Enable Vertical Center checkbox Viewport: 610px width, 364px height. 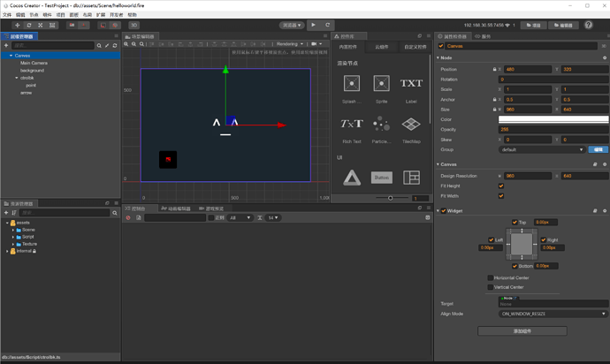coord(490,287)
